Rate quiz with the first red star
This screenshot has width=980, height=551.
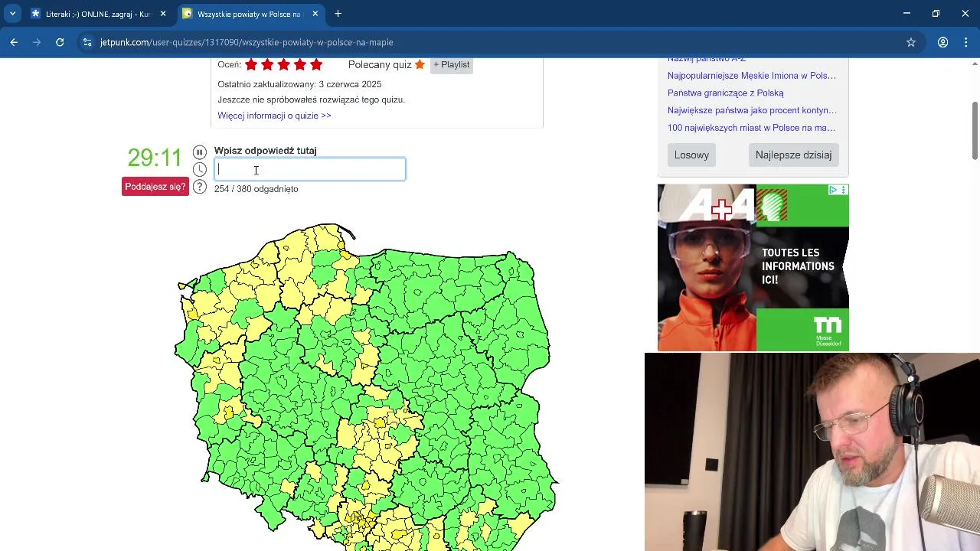(x=251, y=65)
